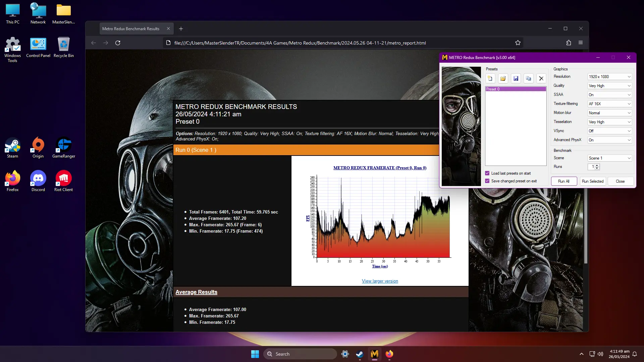This screenshot has height=362, width=644.
Task: Open Windows Start menu
Action: pyautogui.click(x=255, y=354)
